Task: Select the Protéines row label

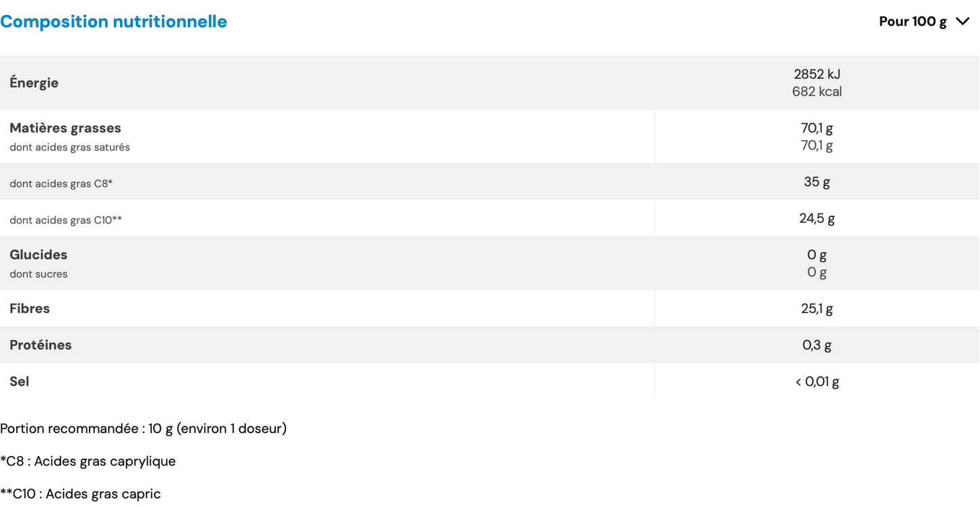Action: click(x=41, y=345)
